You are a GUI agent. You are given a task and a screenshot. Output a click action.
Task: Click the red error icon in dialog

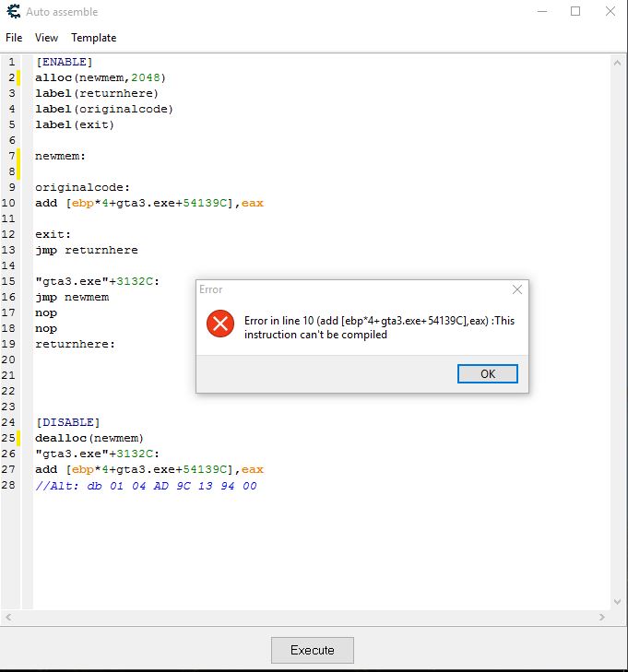(219, 324)
